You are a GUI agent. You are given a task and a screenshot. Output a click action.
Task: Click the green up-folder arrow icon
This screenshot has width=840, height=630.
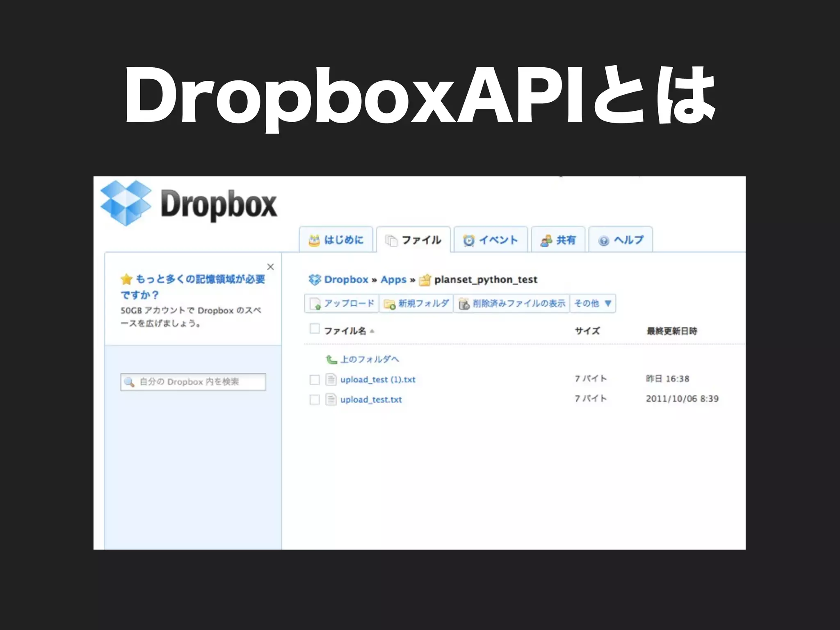click(331, 360)
